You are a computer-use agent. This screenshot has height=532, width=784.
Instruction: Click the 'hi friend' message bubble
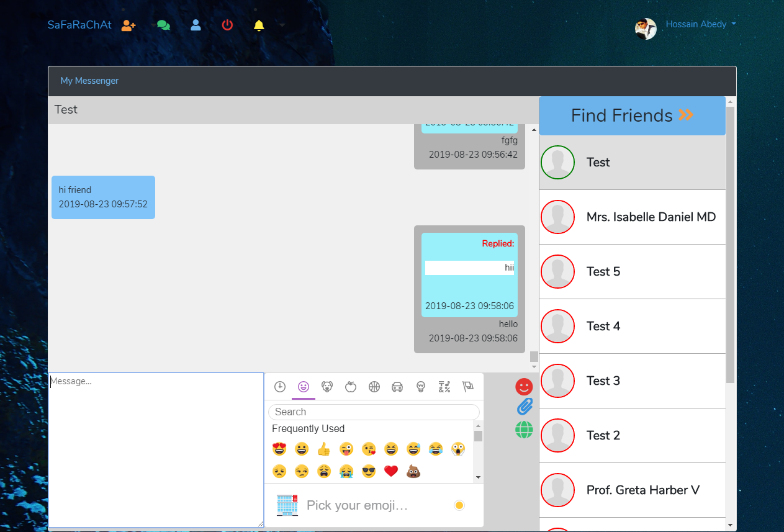click(103, 197)
